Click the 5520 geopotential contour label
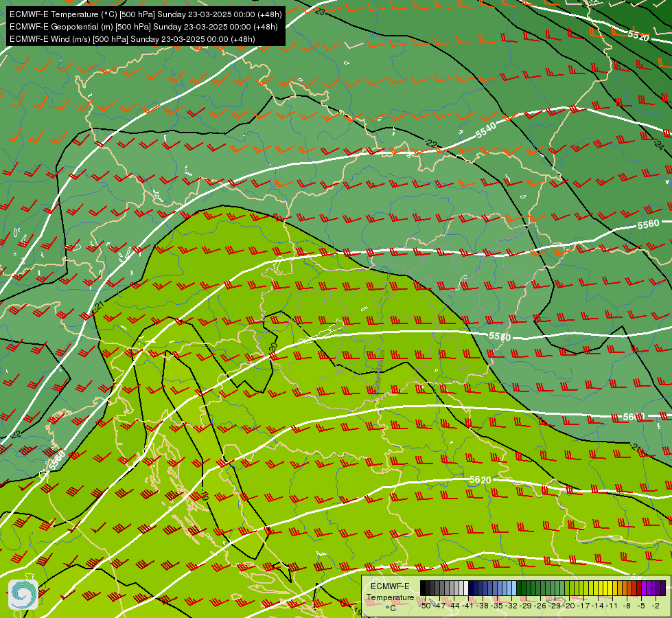Viewport: 672px width, 618px height. [638, 35]
